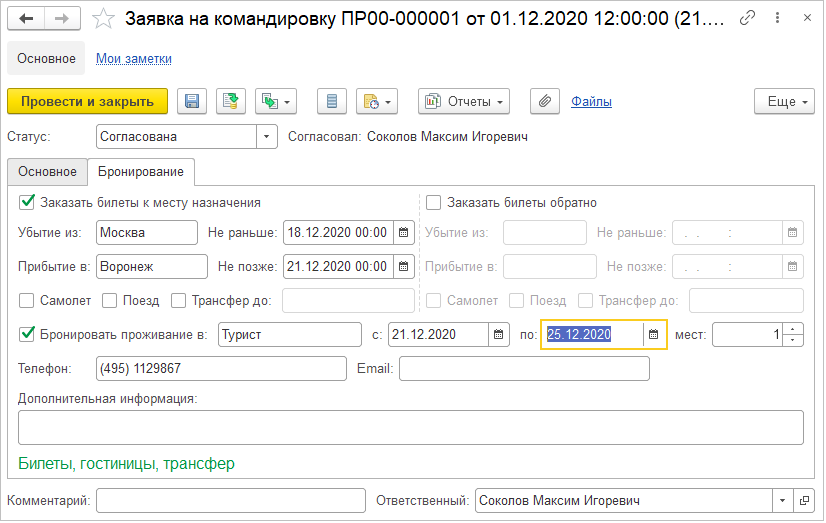Click the Убытие из field with Москва
Screen dimensions: 826x523
coord(147,233)
